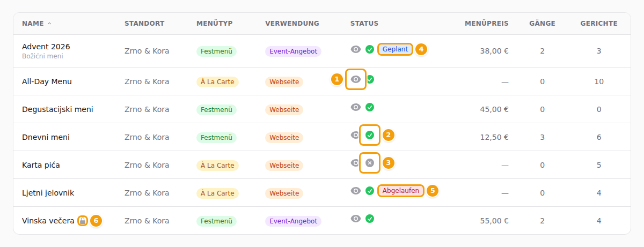This screenshot has width=644, height=247.
Task: Click green active checkmark for Dnevni meni
Action: click(370, 135)
